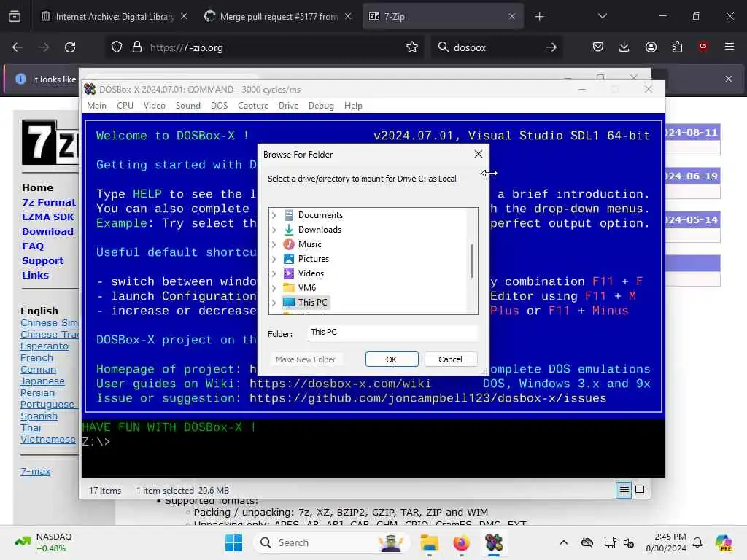Viewport: 747px width, 560px height.
Task: Confirm folder selection with OK
Action: coord(392,359)
